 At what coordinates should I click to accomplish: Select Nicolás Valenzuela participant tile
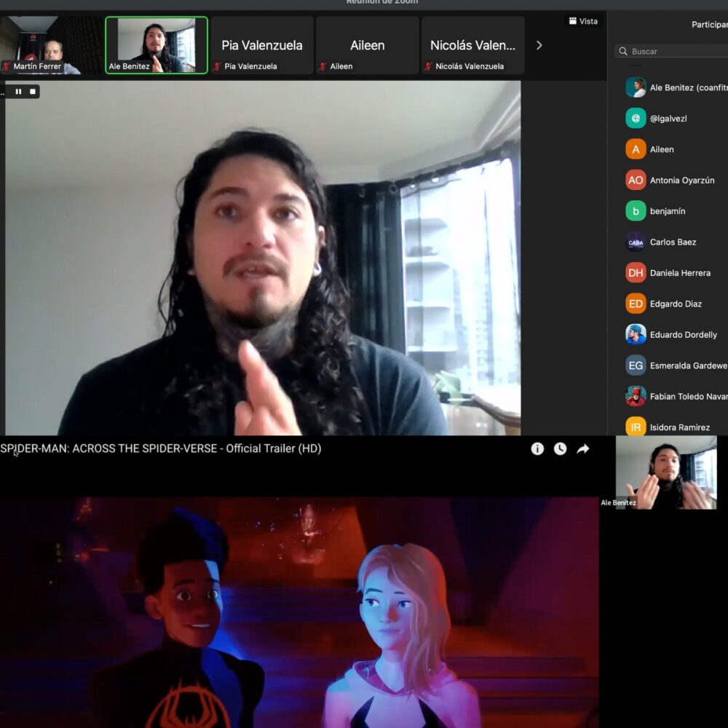[472, 45]
